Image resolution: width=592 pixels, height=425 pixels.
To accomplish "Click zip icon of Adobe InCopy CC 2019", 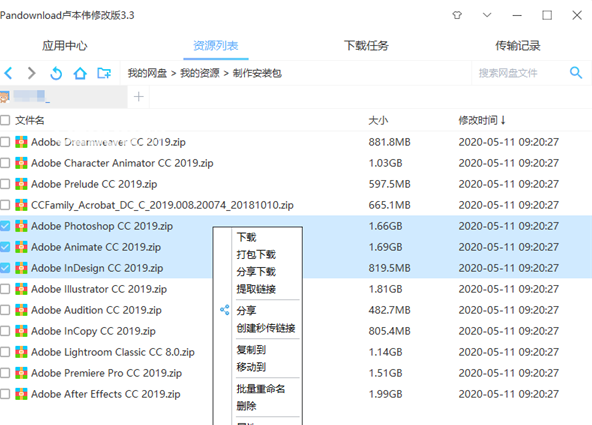I will click(x=21, y=331).
